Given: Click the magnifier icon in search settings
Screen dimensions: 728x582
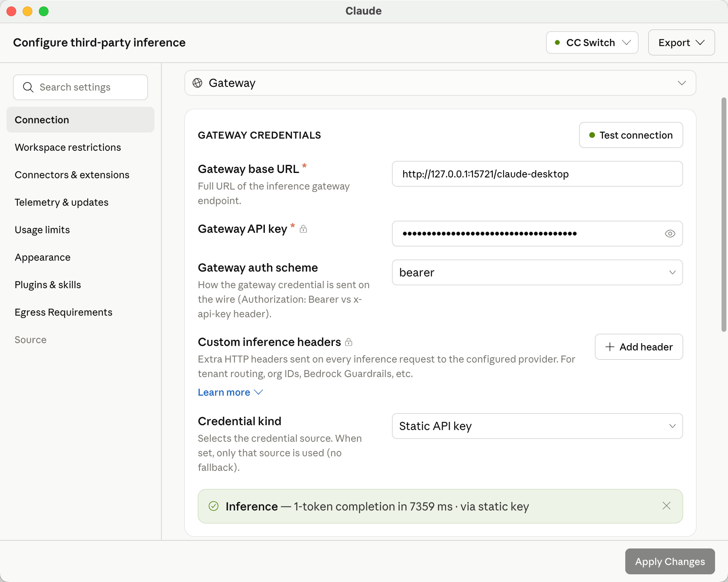Looking at the screenshot, I should point(28,87).
